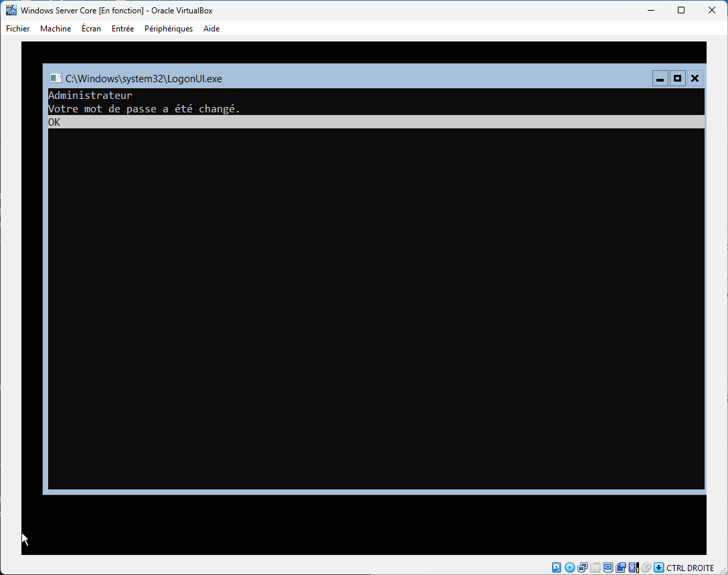728x575 pixels.
Task: Close the LogonUI.exe console window
Action: (x=695, y=78)
